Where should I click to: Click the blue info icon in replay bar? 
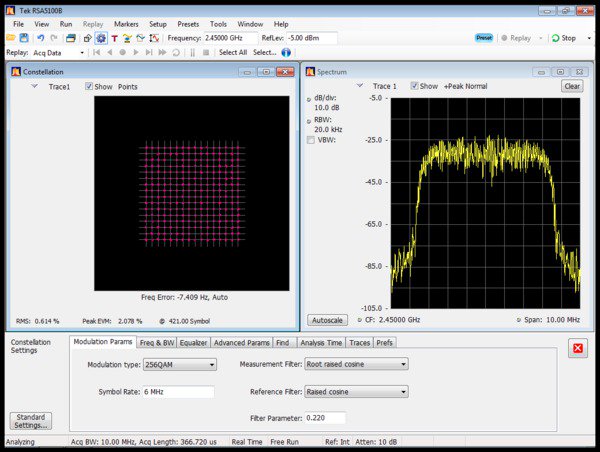[x=287, y=52]
